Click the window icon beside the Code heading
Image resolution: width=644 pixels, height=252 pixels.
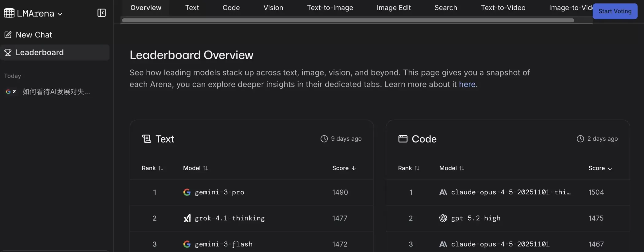403,139
